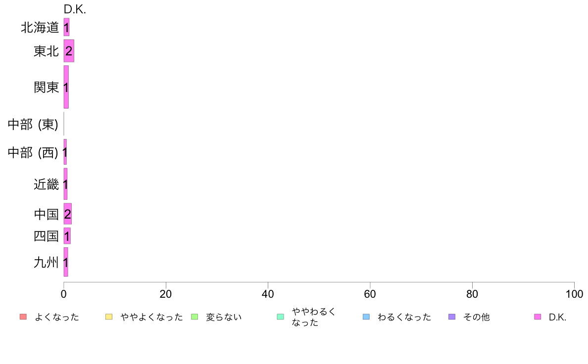Screen dimensions: 588x364
Task: Select the 北海道 bar
Action: tap(66, 27)
